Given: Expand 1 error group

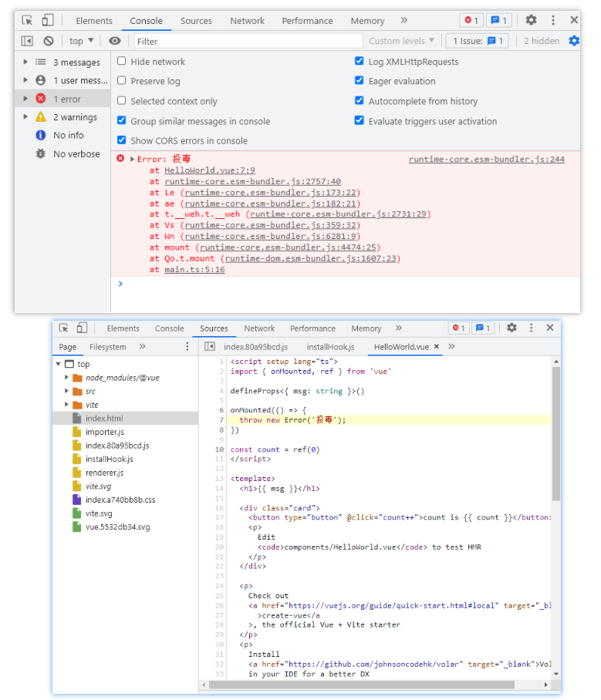Looking at the screenshot, I should click(x=25, y=99).
